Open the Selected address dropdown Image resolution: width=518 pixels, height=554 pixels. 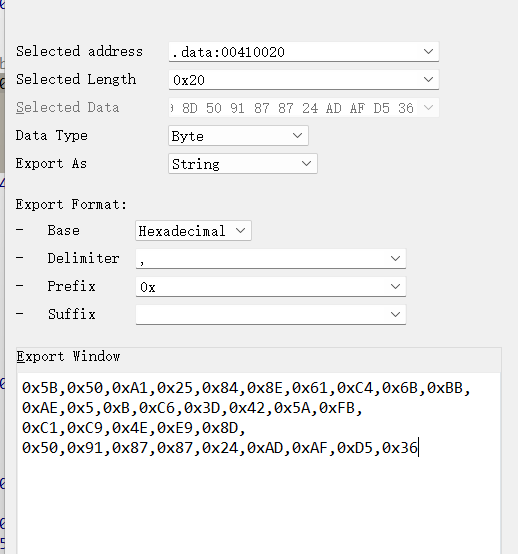(428, 52)
